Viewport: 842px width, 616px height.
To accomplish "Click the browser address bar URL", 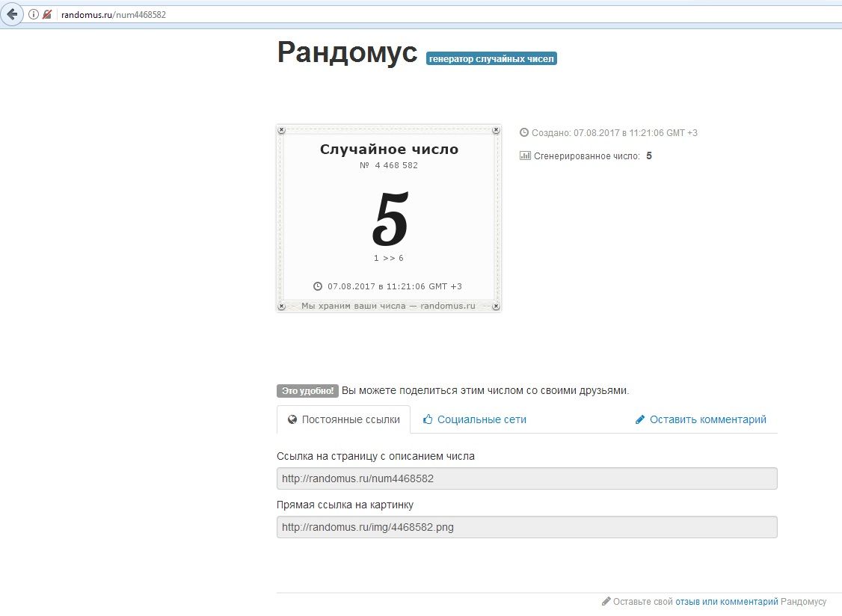I will tap(114, 14).
